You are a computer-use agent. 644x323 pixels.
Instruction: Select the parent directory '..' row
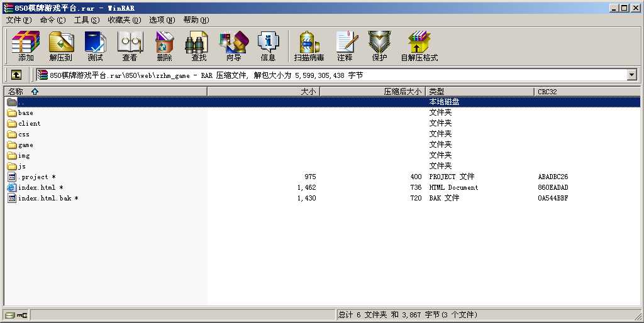click(323, 102)
